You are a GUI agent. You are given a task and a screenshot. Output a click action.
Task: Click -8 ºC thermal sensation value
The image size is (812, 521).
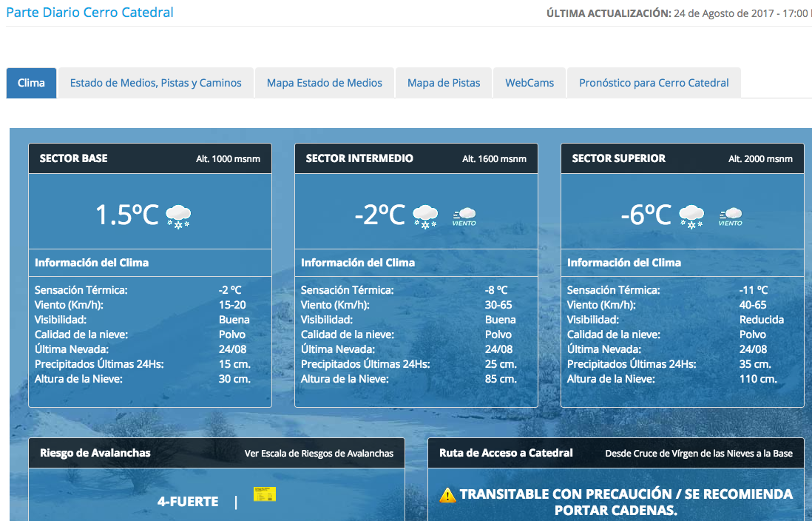point(496,290)
